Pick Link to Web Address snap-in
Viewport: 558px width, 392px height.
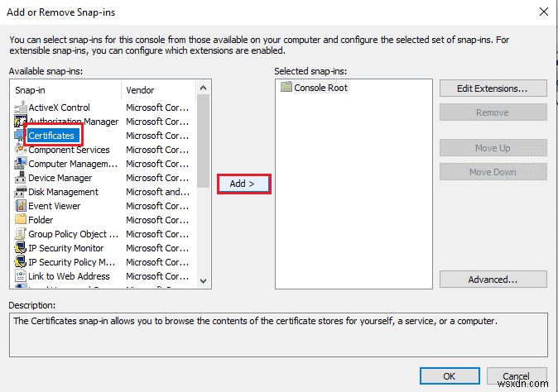click(69, 276)
